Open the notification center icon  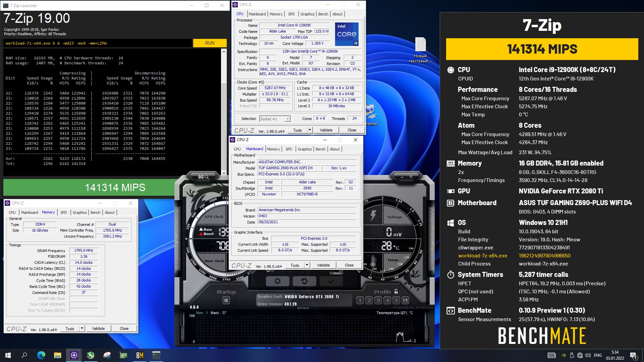(x=634, y=355)
